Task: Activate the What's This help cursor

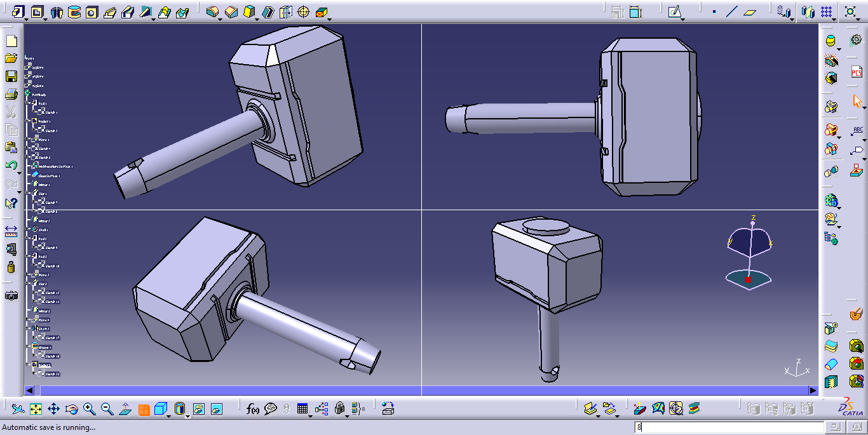Action: click(11, 203)
